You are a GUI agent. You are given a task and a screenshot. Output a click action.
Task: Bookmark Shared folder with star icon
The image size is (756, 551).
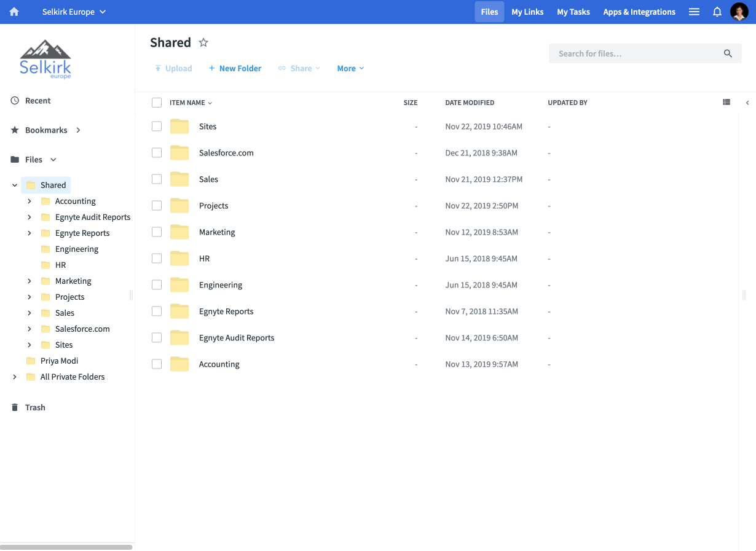pos(203,42)
